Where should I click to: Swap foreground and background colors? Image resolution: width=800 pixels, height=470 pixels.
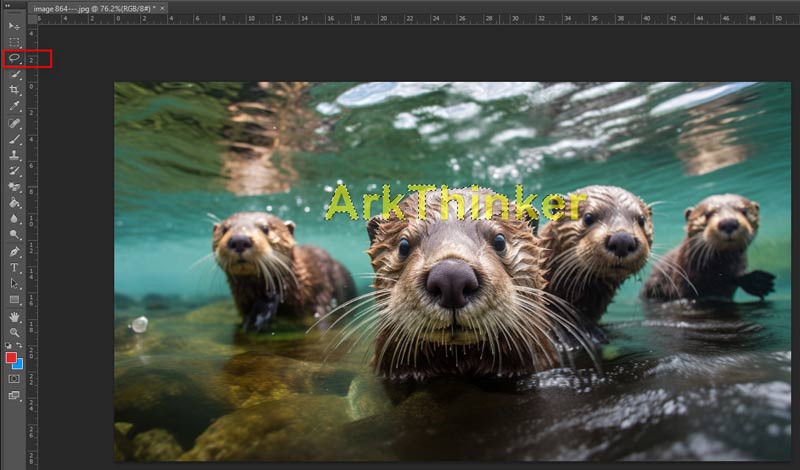click(x=19, y=345)
